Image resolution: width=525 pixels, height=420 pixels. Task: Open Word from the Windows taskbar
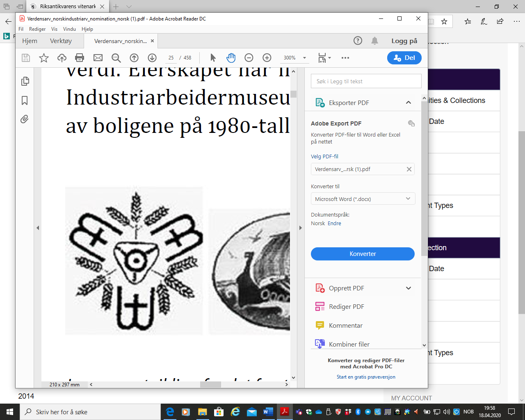267,412
